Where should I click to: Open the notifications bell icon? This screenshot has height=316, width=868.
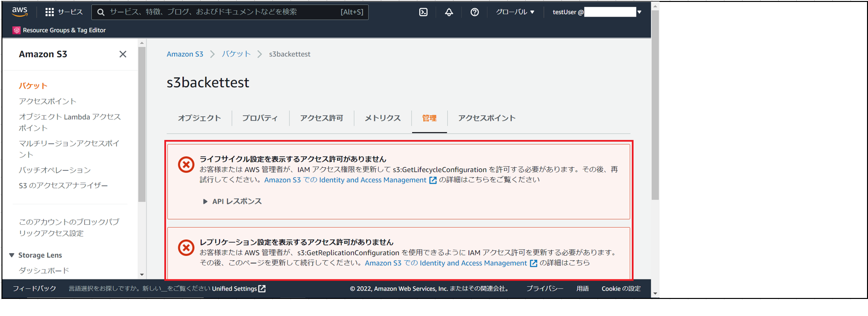pyautogui.click(x=449, y=12)
